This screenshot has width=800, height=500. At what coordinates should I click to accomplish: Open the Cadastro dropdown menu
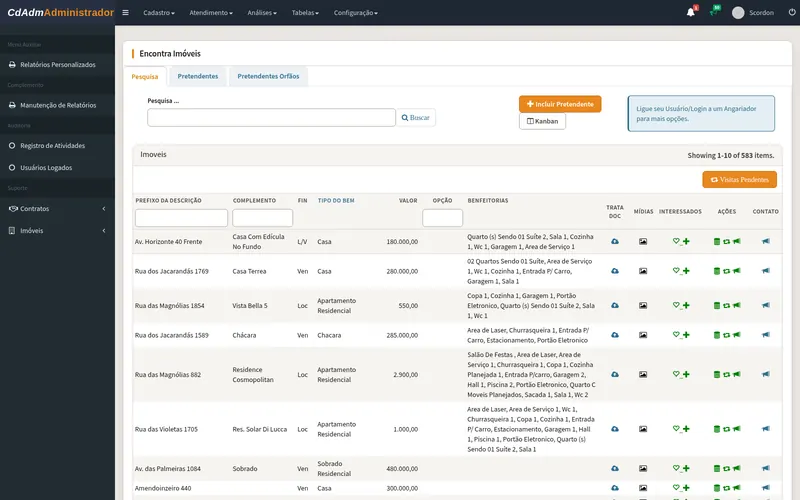tap(159, 13)
